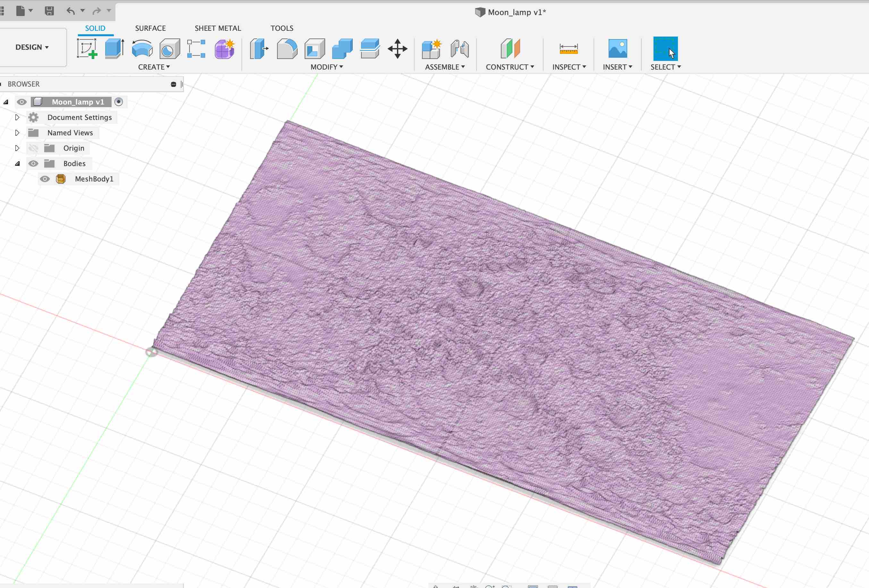This screenshot has width=869, height=588.
Task: Switch to the SOLID tab
Action: coord(95,28)
